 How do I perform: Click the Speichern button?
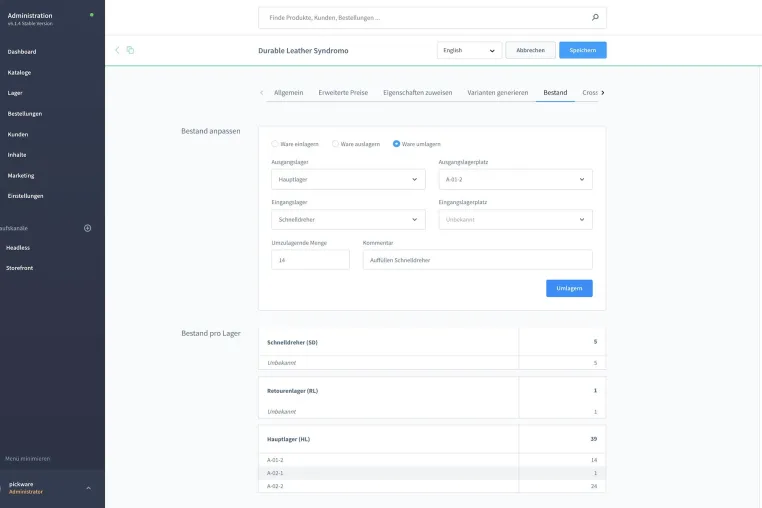[583, 50]
